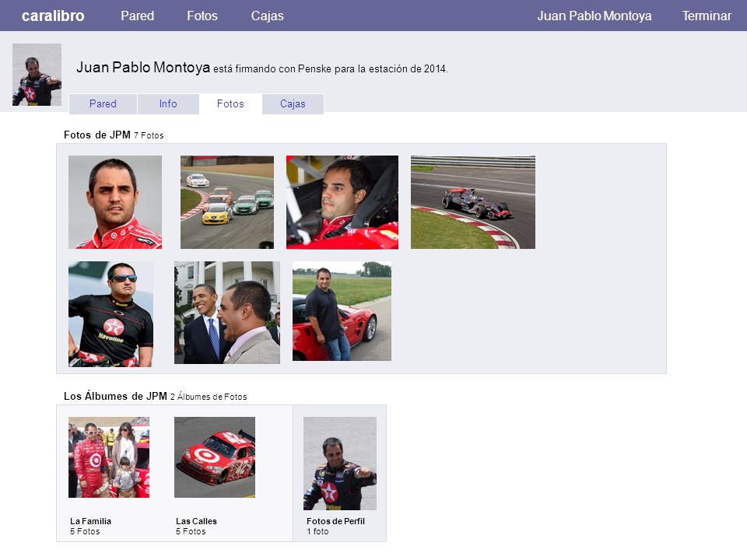Click '2 Álbumes de Fotos' count text
The width and height of the screenshot is (747, 560).
(209, 397)
